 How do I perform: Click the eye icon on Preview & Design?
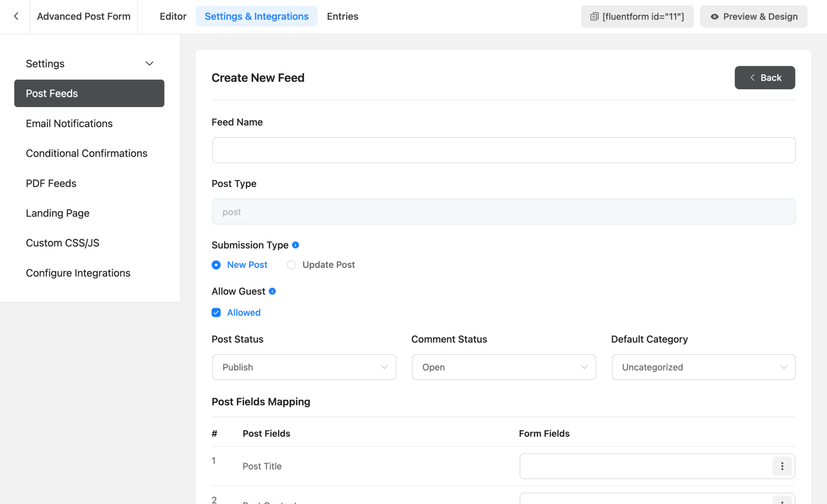[714, 17]
